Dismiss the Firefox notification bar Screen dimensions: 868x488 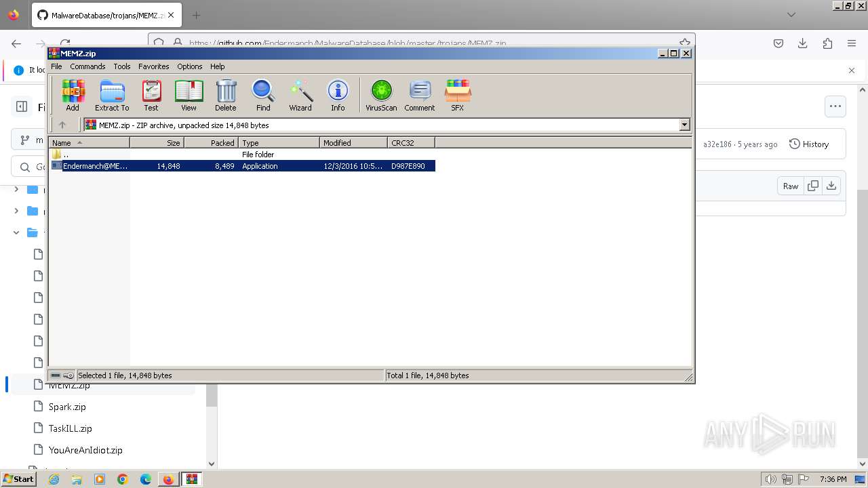coord(852,70)
